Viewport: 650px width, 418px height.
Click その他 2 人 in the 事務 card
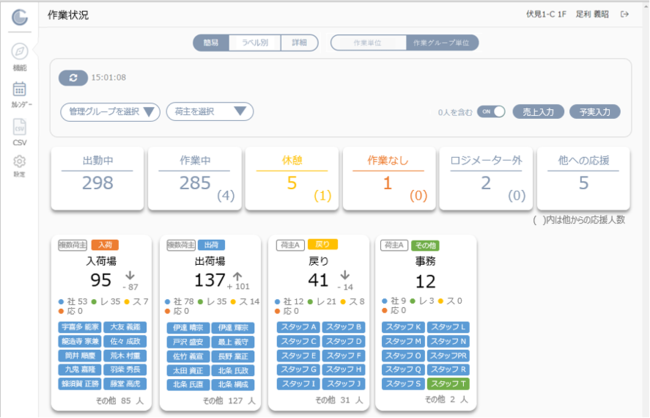pos(446,400)
